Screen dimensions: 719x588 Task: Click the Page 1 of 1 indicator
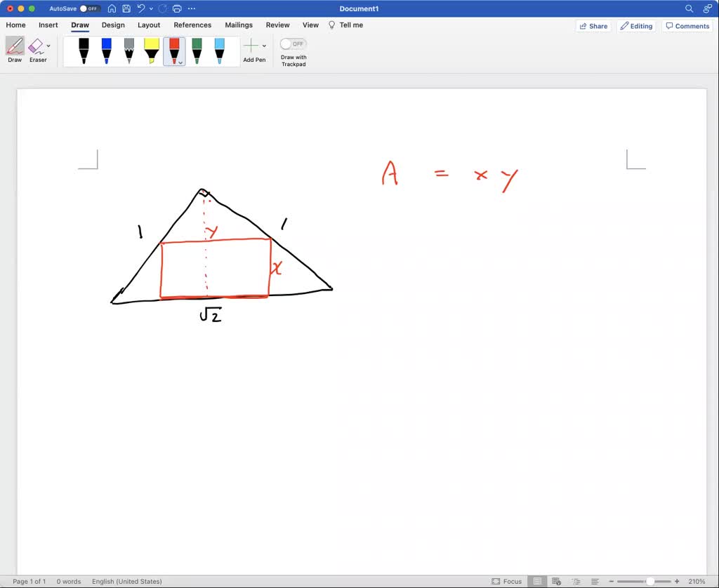click(x=29, y=581)
